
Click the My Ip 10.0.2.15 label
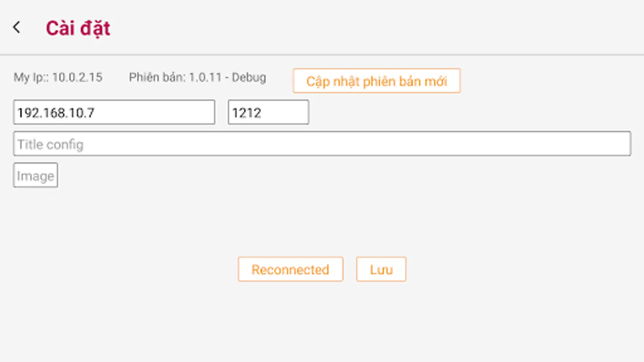58,77
